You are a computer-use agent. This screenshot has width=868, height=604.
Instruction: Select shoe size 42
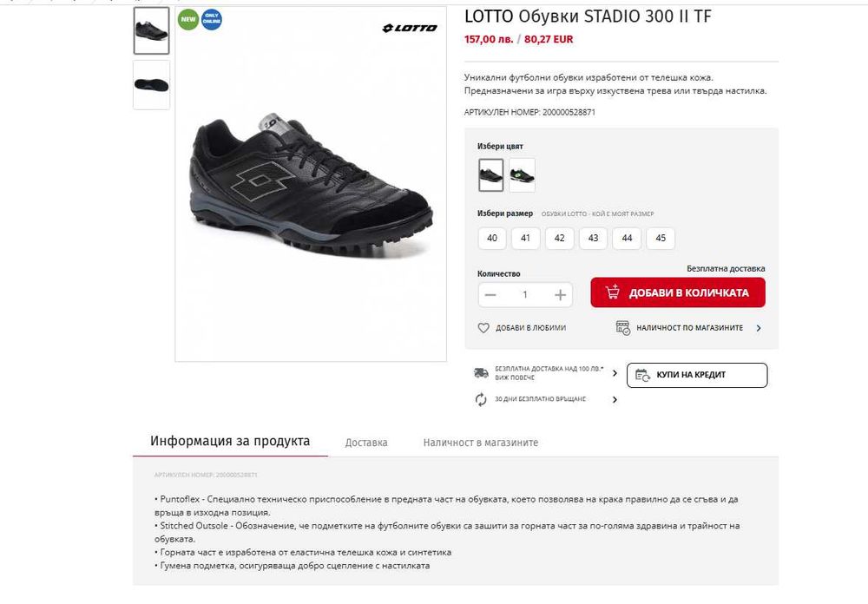[x=560, y=238]
